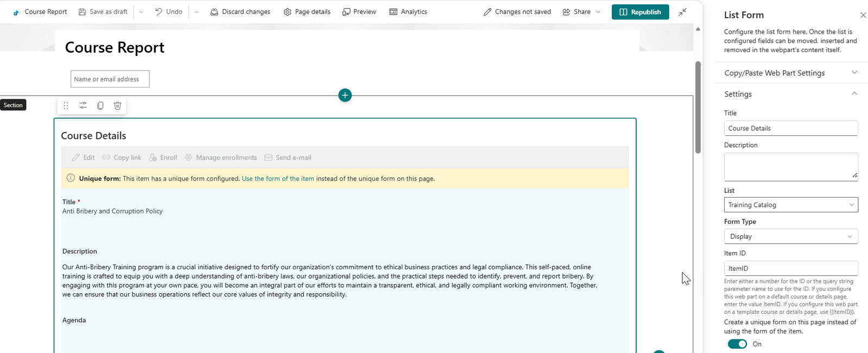868x353 pixels.
Task: Click the Agenda field label
Action: [x=74, y=320]
